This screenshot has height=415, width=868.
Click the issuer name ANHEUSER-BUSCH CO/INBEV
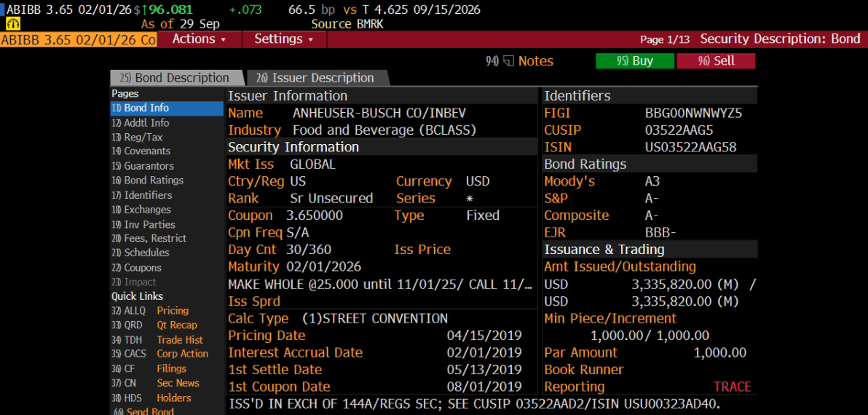[x=379, y=114]
